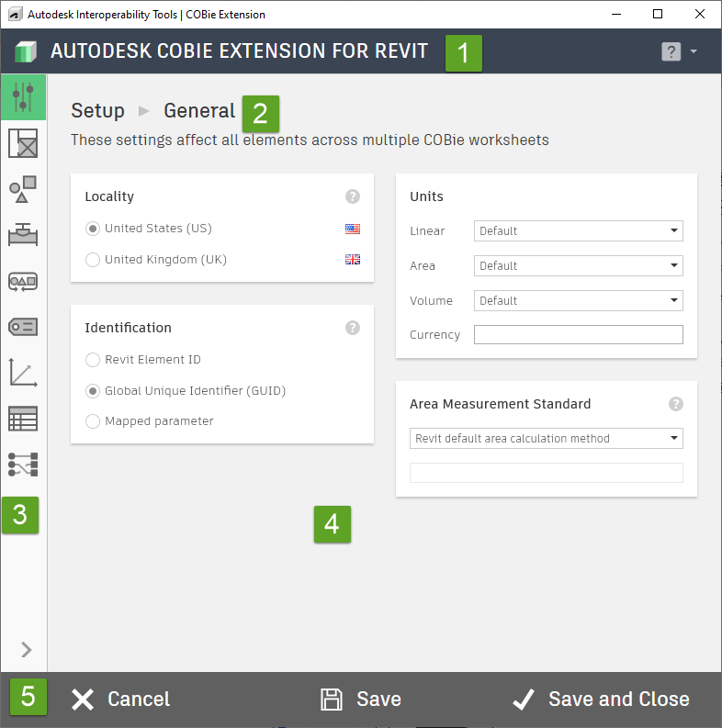Click the Identification help icon
Screen dimensions: 722x728
(x=353, y=328)
